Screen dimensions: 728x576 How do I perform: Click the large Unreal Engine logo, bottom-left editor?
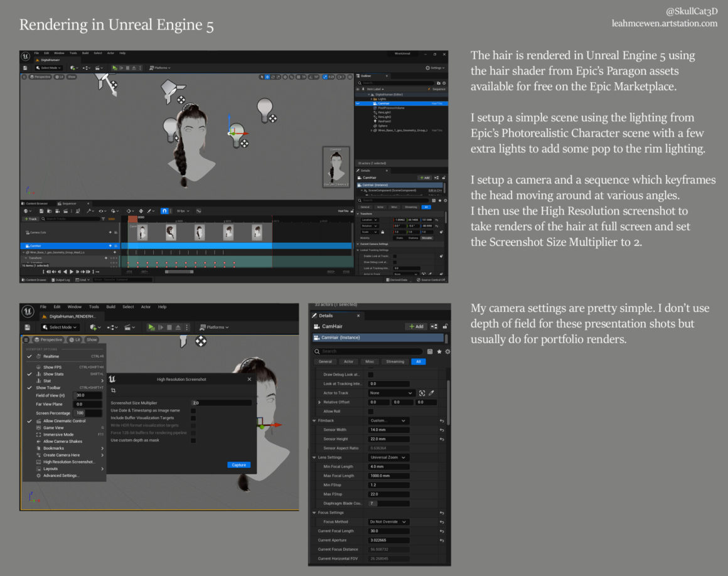[x=28, y=311]
